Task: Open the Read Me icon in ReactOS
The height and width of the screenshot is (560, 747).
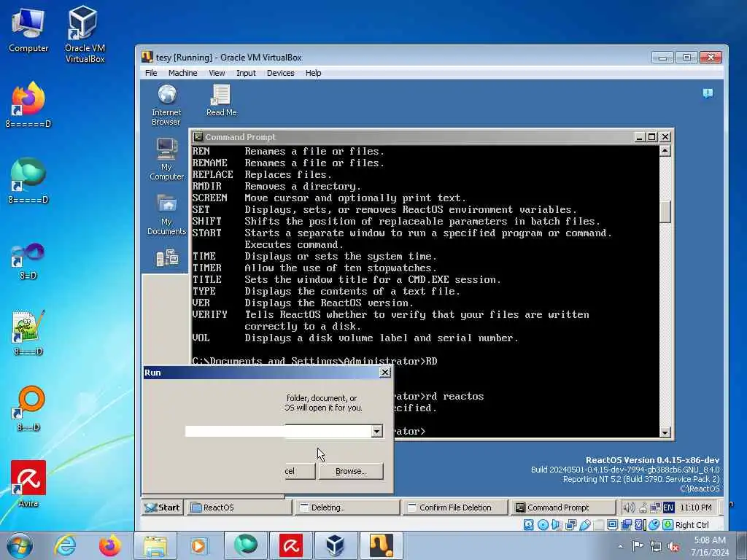Action: pos(221,101)
